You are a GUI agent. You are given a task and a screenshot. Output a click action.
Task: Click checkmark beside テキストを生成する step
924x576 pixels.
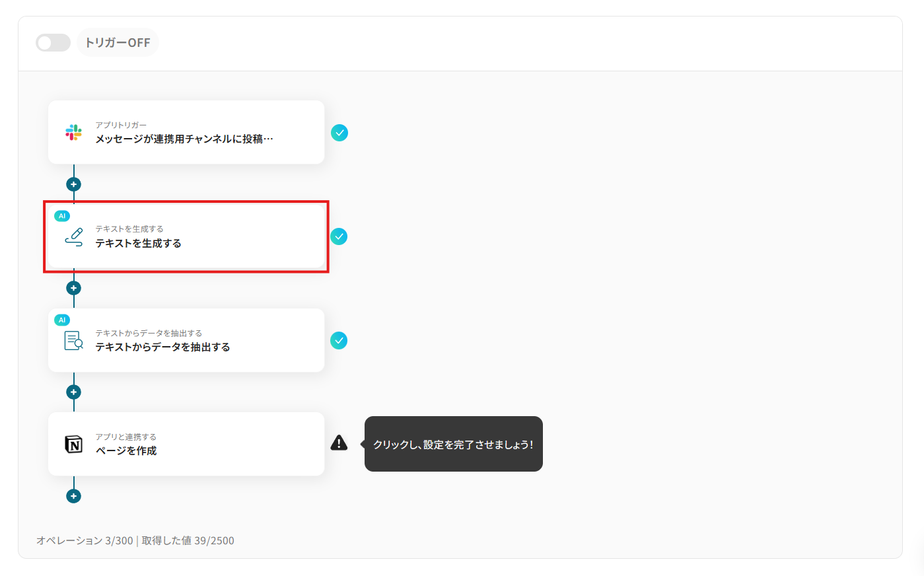pyautogui.click(x=339, y=236)
